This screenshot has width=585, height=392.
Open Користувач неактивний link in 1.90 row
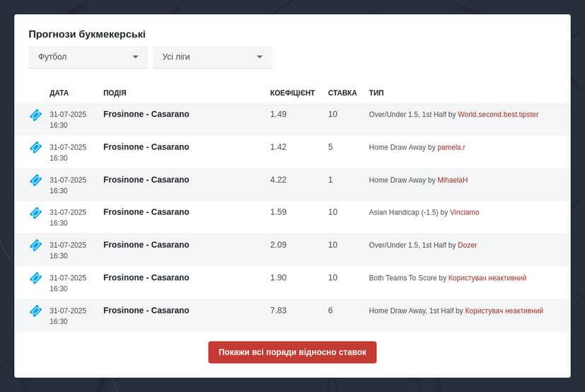(487, 278)
